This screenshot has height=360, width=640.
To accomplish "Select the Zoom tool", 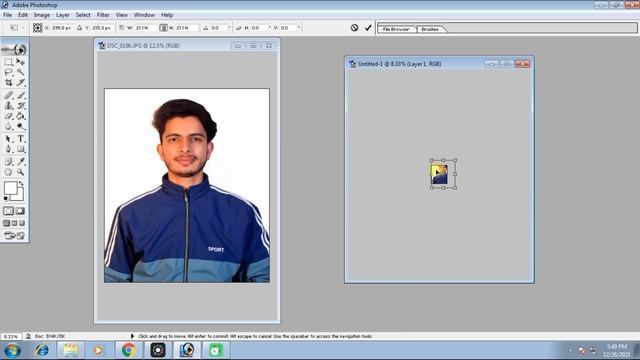I will click(x=20, y=172).
